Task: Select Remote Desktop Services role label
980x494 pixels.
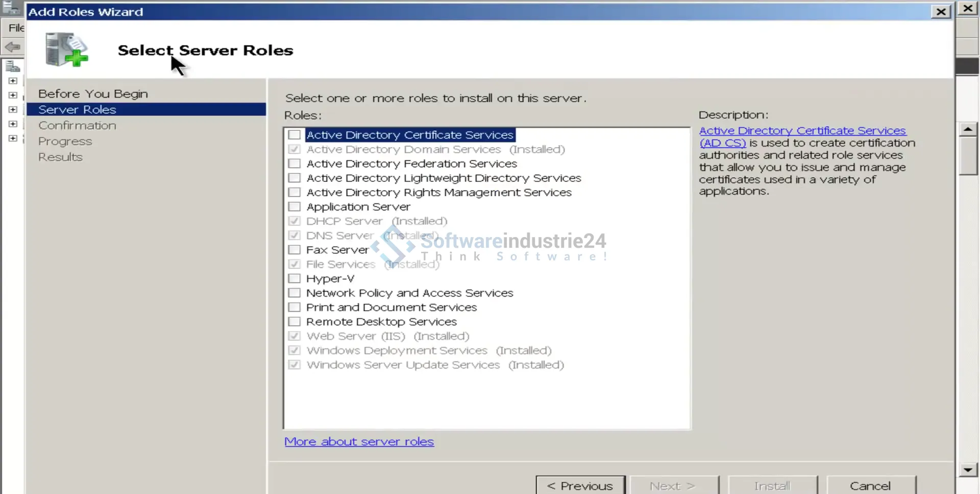Action: [381, 322]
